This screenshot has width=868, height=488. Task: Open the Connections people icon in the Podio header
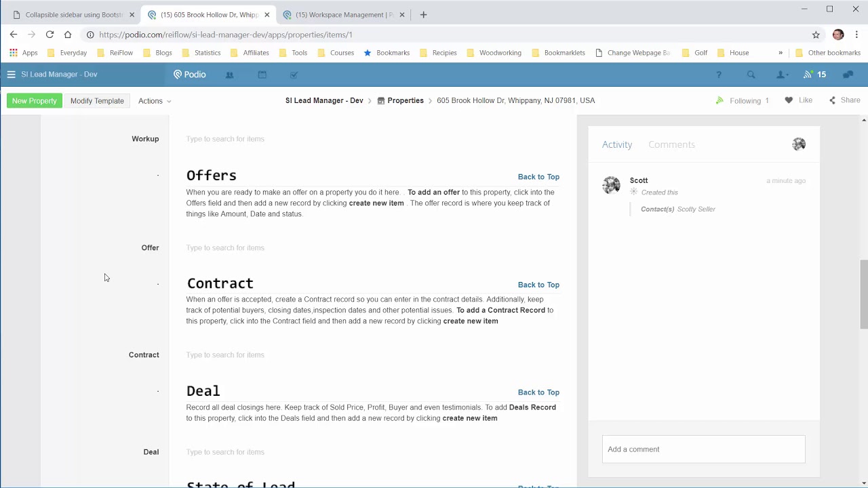[x=229, y=75]
